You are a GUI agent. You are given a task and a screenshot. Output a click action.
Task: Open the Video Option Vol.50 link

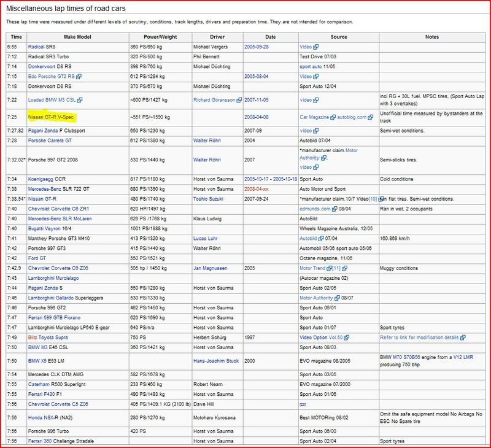pos(321,338)
